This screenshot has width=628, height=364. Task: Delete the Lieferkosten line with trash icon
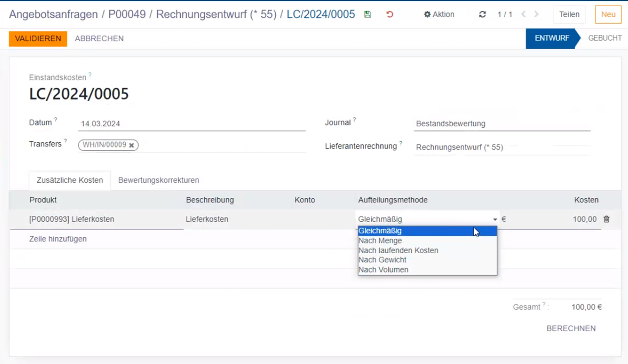(x=606, y=219)
